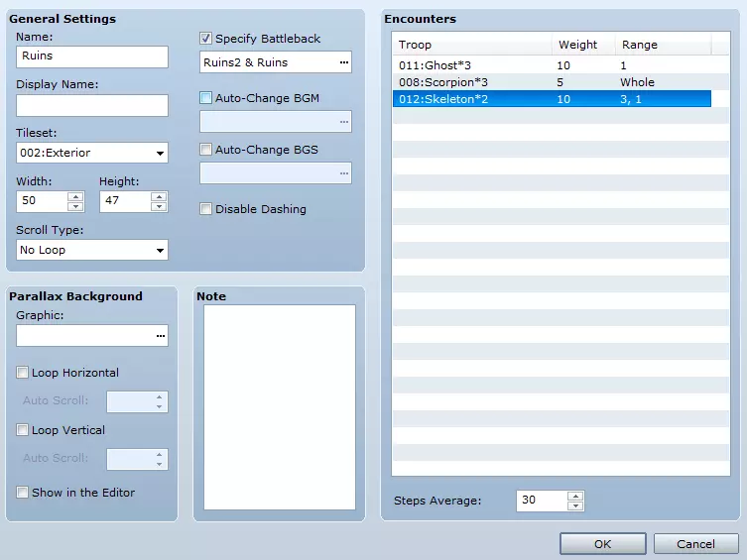Open the Battleback picker ellipsis button
The width and height of the screenshot is (747, 560).
(344, 62)
